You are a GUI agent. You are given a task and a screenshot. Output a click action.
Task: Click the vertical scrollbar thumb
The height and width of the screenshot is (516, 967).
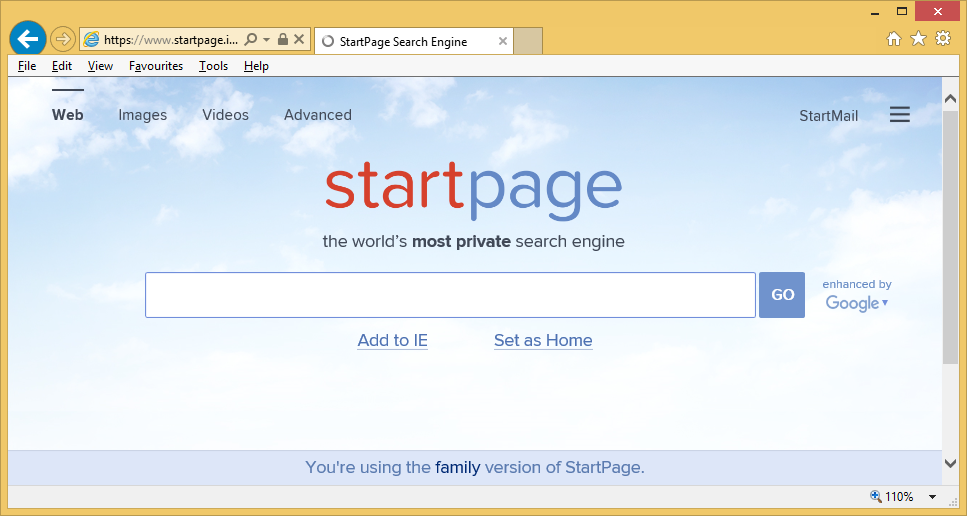pyautogui.click(x=950, y=237)
